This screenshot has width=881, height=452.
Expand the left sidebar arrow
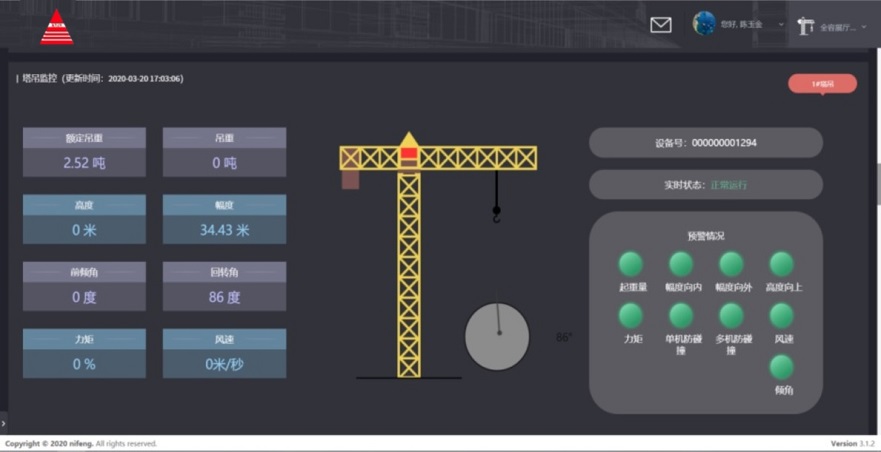[x=4, y=424]
